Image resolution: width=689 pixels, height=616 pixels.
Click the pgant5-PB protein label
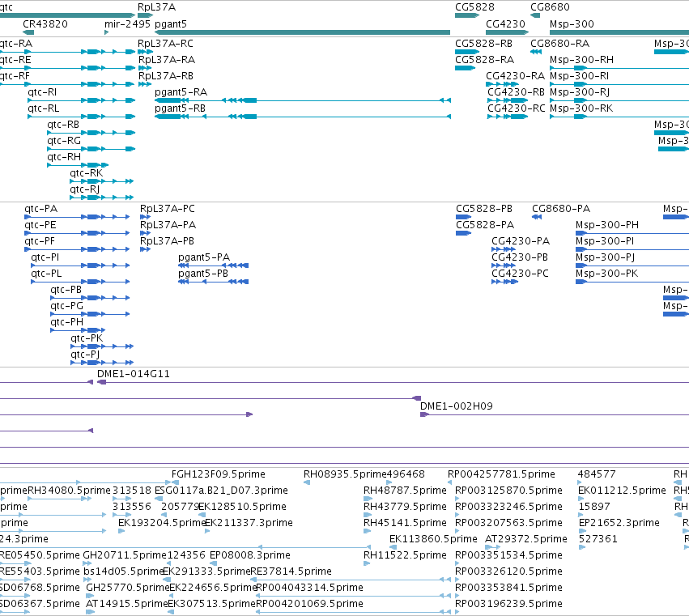[x=203, y=274]
